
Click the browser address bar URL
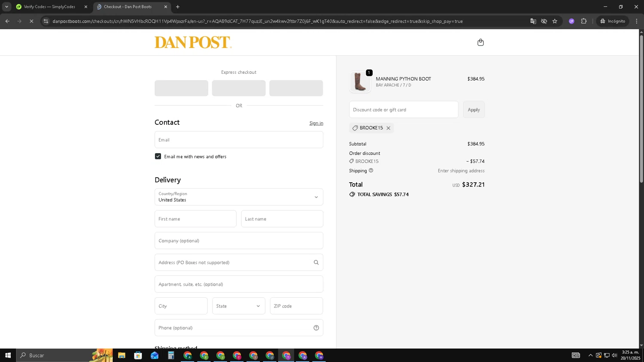(258, 21)
